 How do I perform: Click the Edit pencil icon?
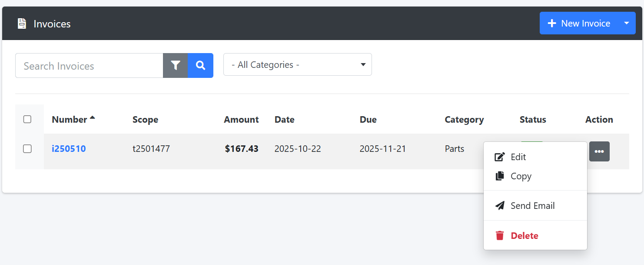[x=500, y=157]
